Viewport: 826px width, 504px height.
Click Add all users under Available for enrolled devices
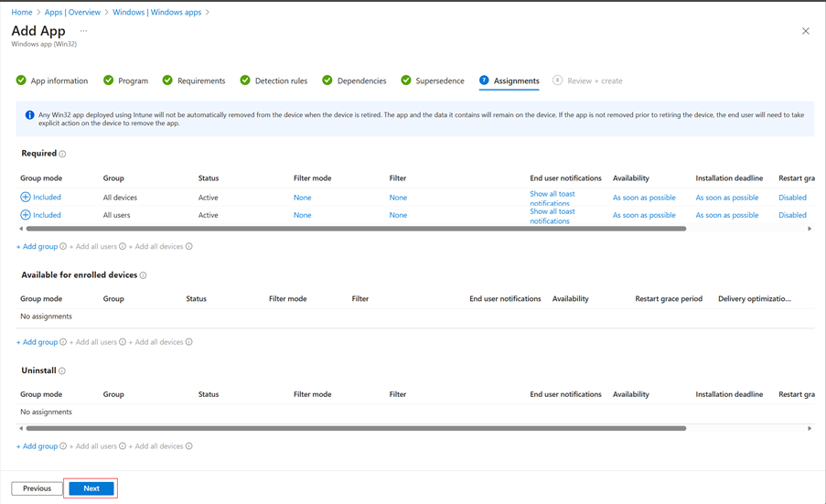coord(93,342)
